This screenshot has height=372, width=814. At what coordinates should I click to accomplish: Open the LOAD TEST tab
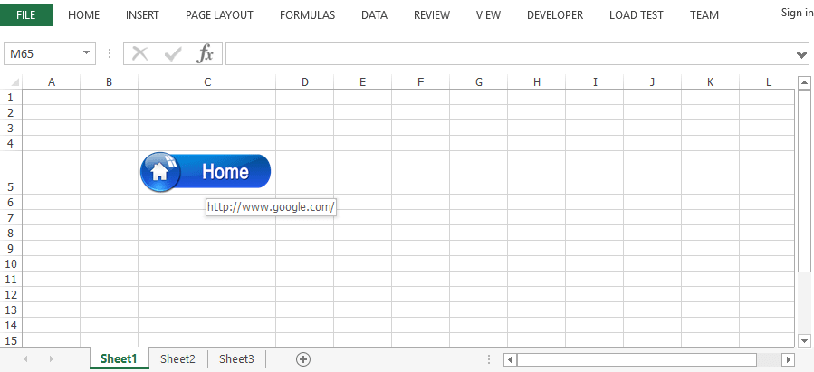click(x=636, y=15)
